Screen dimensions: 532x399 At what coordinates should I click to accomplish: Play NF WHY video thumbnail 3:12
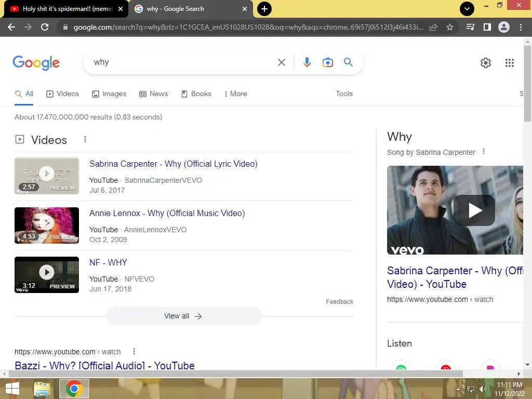(x=47, y=274)
